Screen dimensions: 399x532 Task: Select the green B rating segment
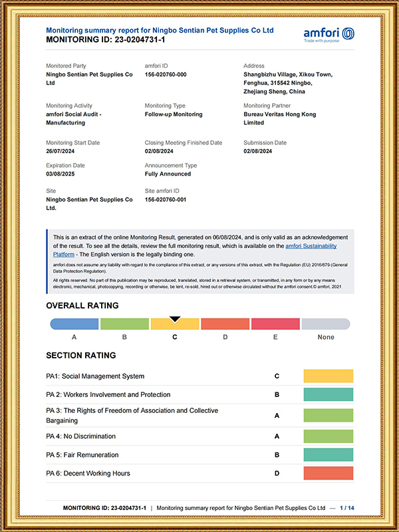[x=124, y=324]
